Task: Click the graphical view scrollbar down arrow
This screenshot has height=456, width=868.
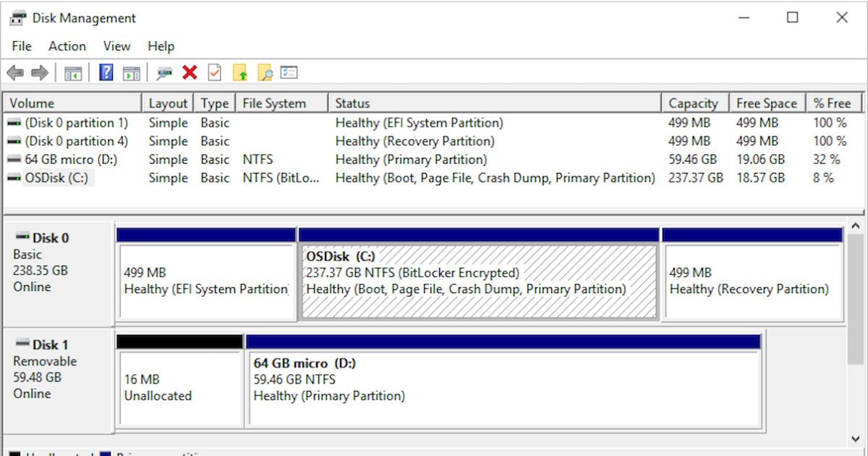Action: pos(856,439)
